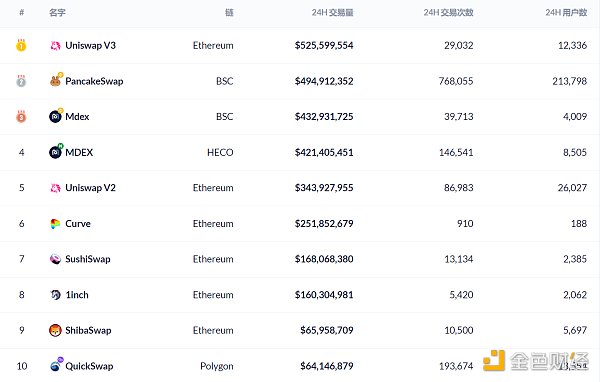Click the SushiSwap logo
Viewport: 600px width, 382px height.
(x=55, y=259)
